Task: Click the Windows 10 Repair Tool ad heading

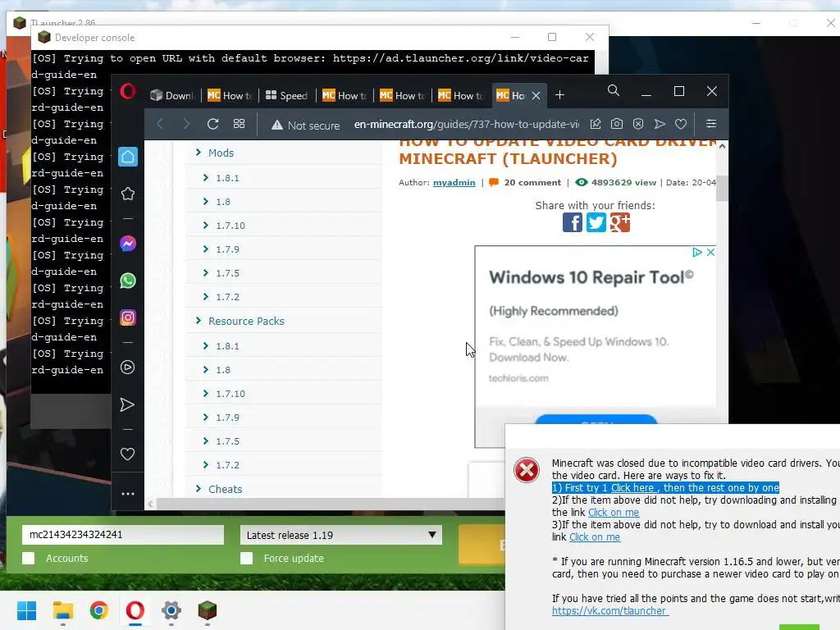Action: click(x=591, y=277)
